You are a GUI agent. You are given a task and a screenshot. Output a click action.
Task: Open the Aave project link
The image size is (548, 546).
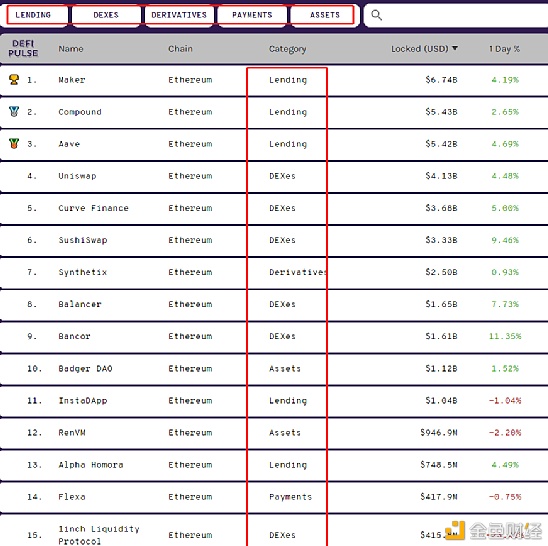69,144
